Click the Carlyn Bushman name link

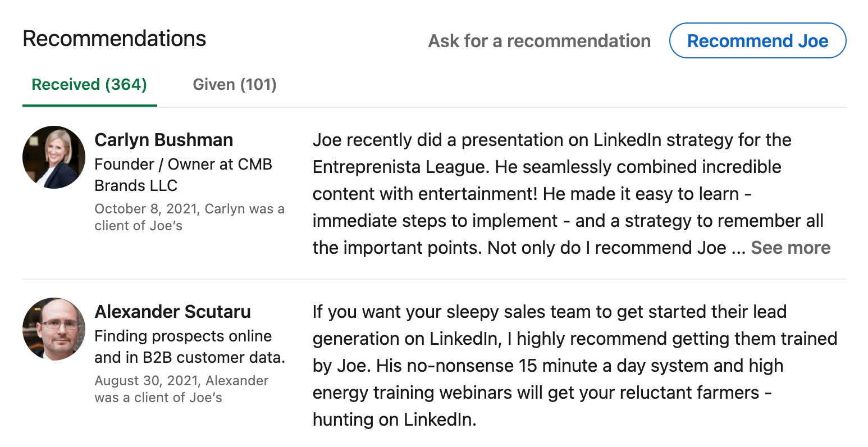coord(163,140)
